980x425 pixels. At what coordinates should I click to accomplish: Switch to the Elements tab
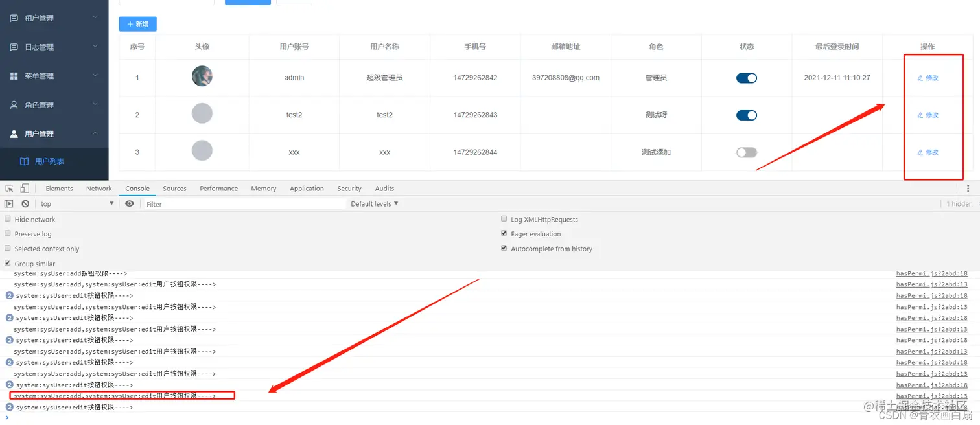point(59,189)
